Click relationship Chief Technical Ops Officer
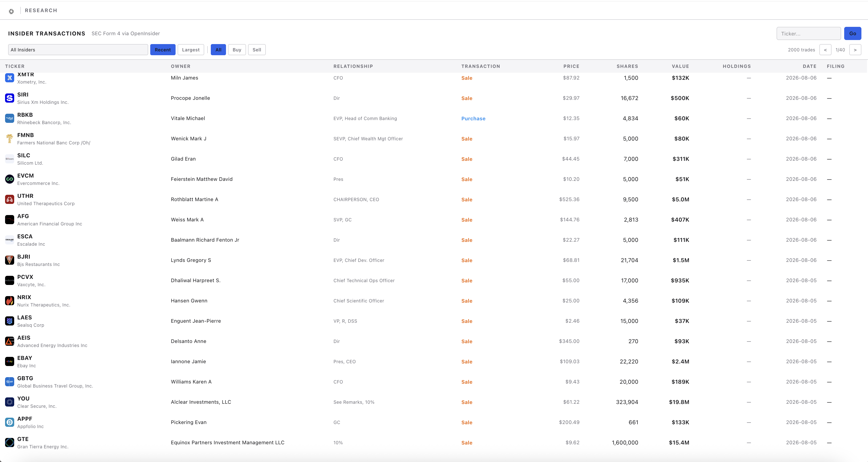The width and height of the screenshot is (868, 462). [x=364, y=281]
